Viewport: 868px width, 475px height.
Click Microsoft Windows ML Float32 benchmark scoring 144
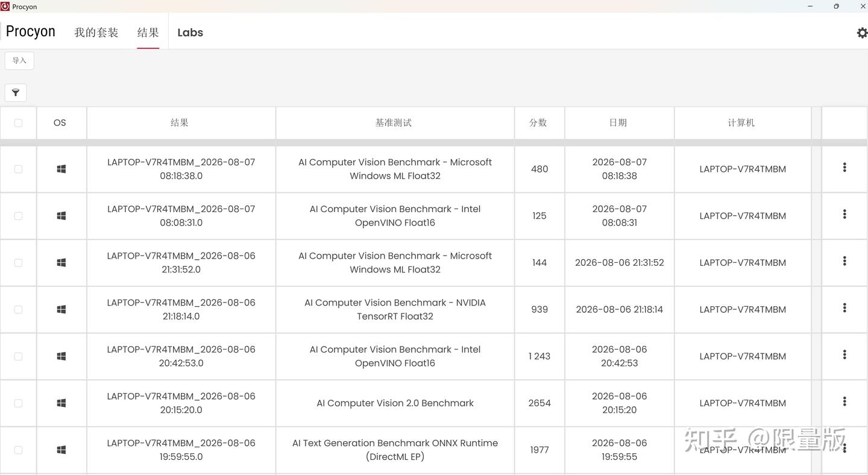click(395, 263)
